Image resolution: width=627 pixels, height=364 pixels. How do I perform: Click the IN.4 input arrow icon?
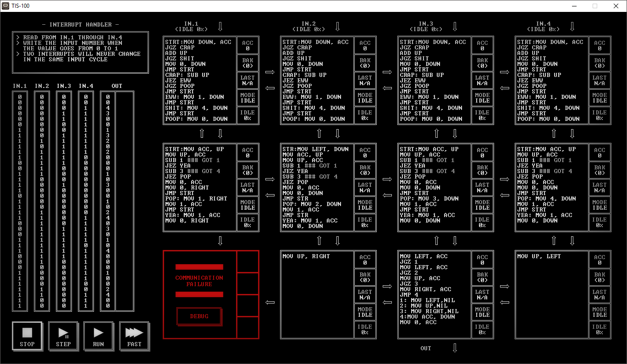(x=572, y=27)
